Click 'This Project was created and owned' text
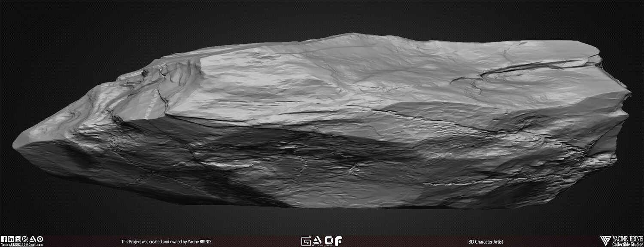This screenshot has height=247, width=644. [x=152, y=242]
